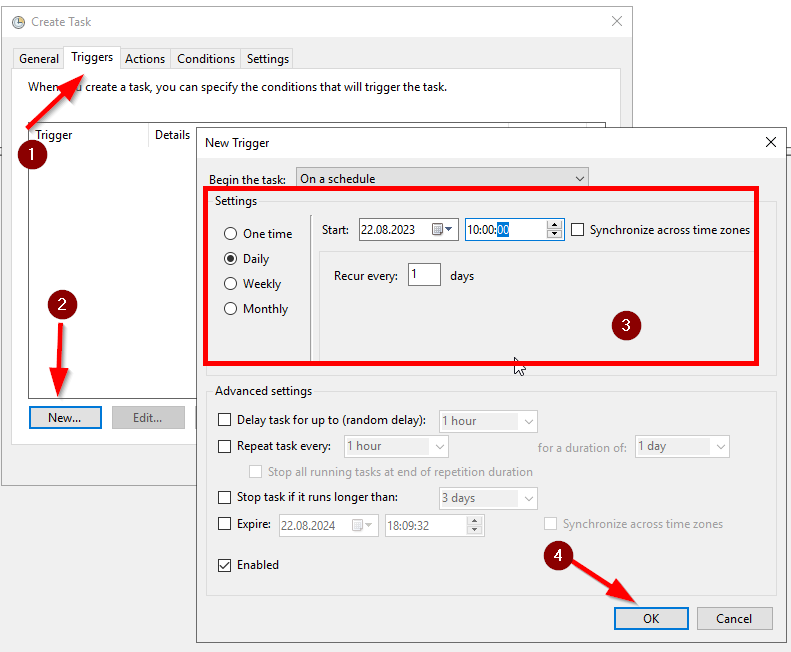This screenshot has height=652, width=791.
Task: Expand the Begin the task dropdown
Action: (441, 179)
